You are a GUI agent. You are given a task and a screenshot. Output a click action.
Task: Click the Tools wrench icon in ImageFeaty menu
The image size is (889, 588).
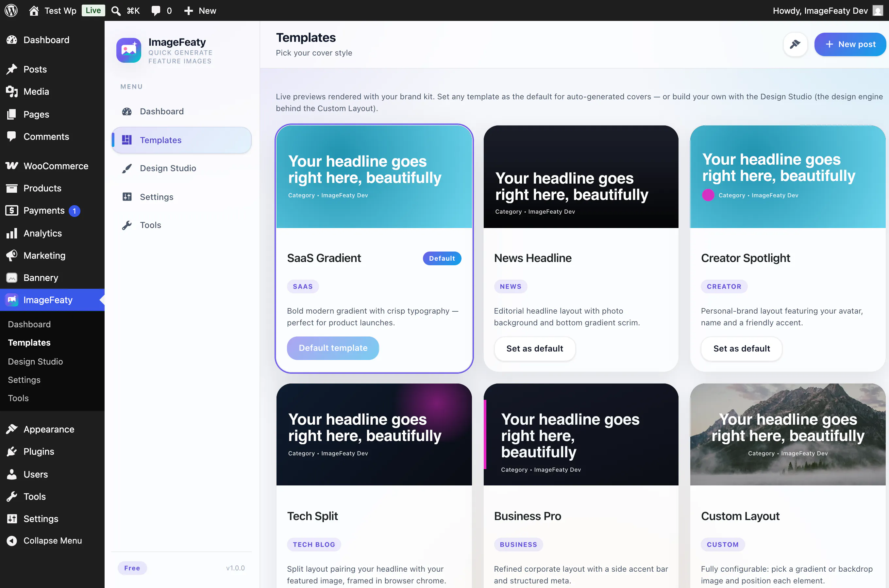(x=127, y=225)
